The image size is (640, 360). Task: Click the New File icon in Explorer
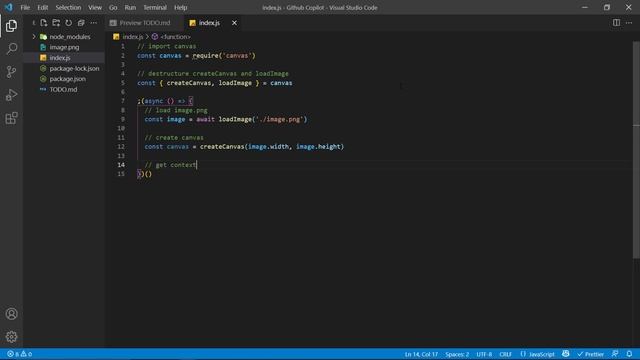click(44, 23)
